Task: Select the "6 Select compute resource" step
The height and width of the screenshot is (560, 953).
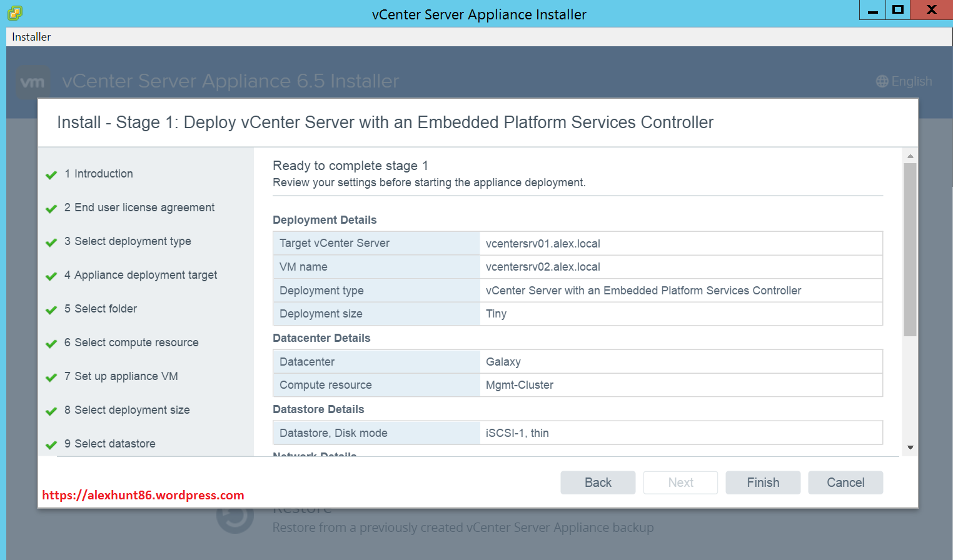Action: [131, 342]
